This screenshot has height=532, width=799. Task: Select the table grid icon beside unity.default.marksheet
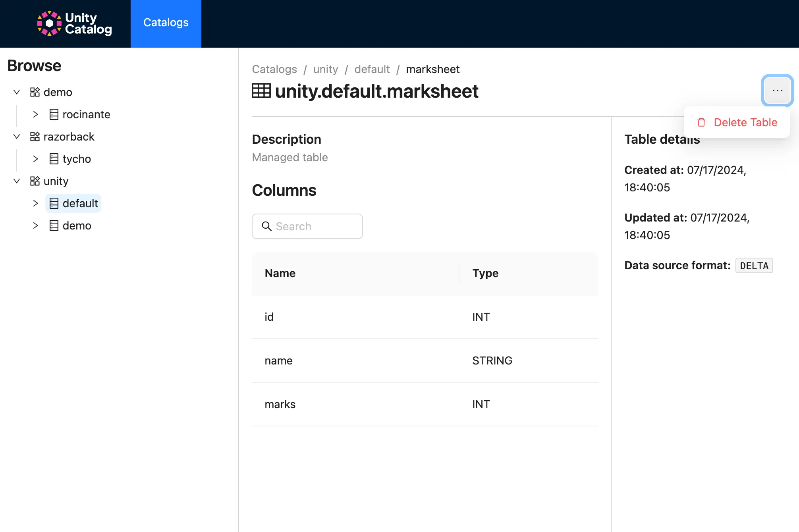click(261, 91)
